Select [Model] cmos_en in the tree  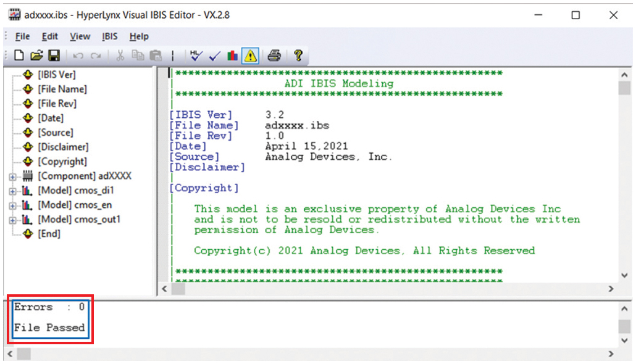coord(74,205)
